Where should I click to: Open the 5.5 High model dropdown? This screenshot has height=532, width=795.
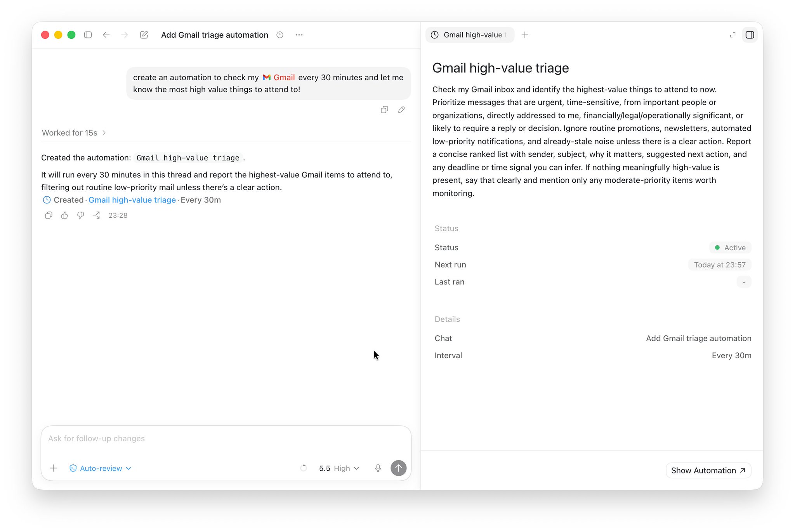click(339, 468)
